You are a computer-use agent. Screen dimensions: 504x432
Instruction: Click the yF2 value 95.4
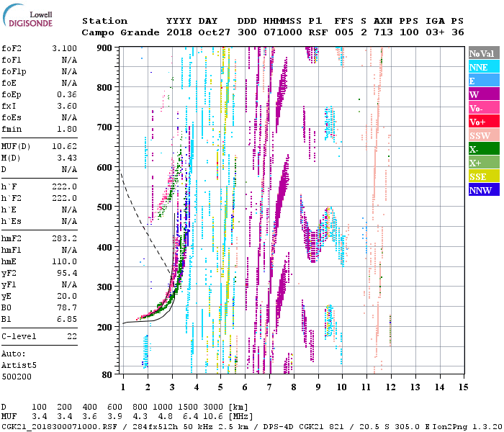click(67, 273)
